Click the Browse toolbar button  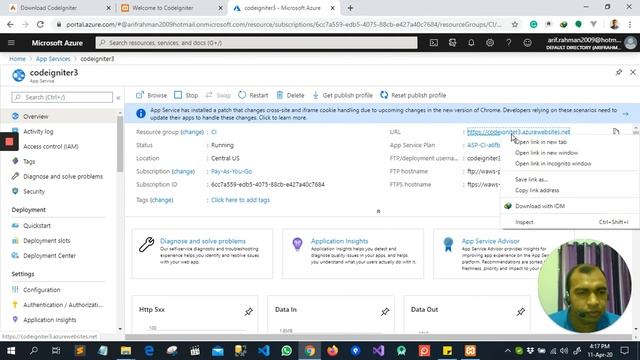pyautogui.click(x=151, y=95)
